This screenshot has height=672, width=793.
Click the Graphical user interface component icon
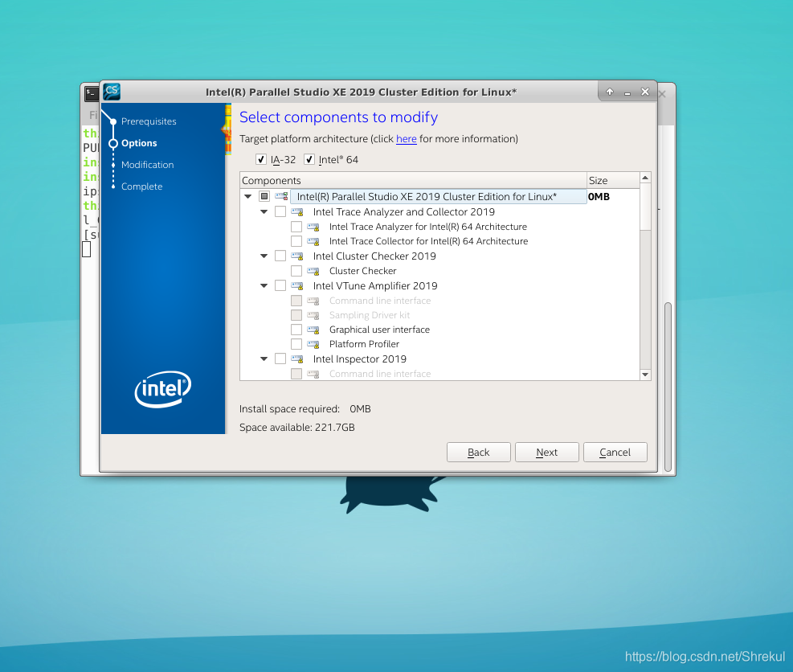[313, 330]
